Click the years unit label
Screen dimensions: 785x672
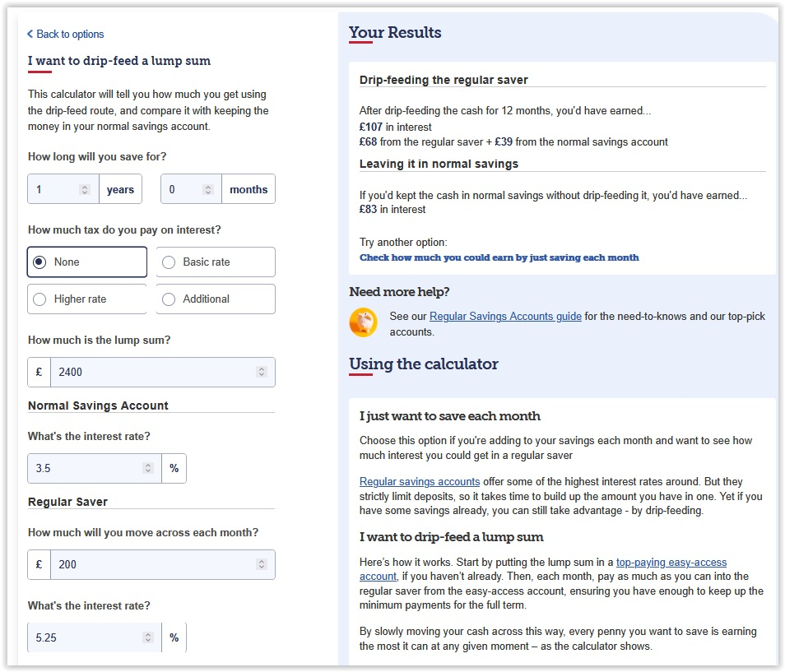(121, 189)
